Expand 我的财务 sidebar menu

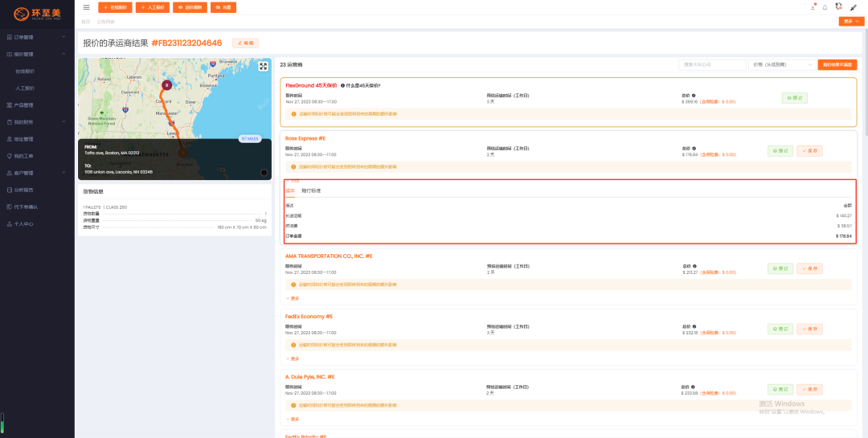pos(63,122)
